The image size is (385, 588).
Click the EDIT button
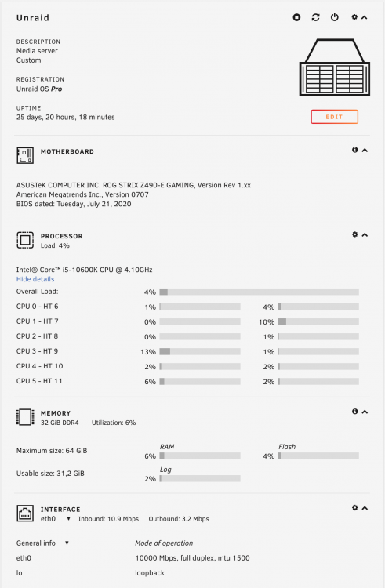334,117
